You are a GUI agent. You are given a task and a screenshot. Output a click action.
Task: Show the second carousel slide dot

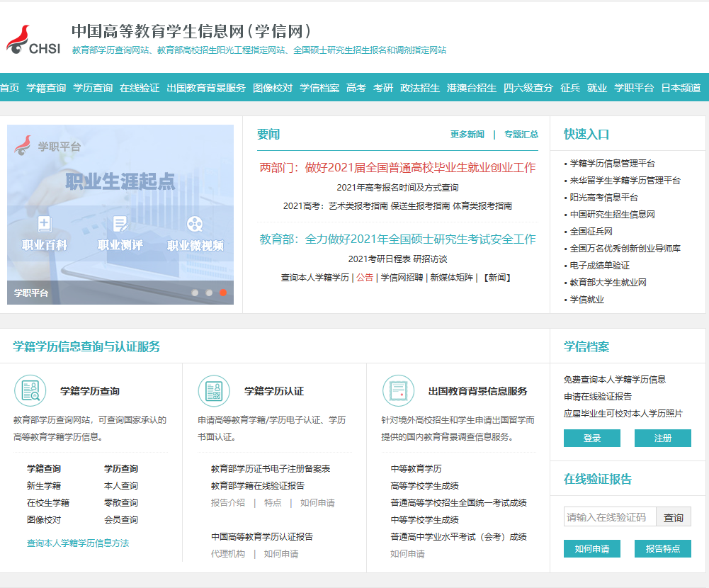pos(209,293)
